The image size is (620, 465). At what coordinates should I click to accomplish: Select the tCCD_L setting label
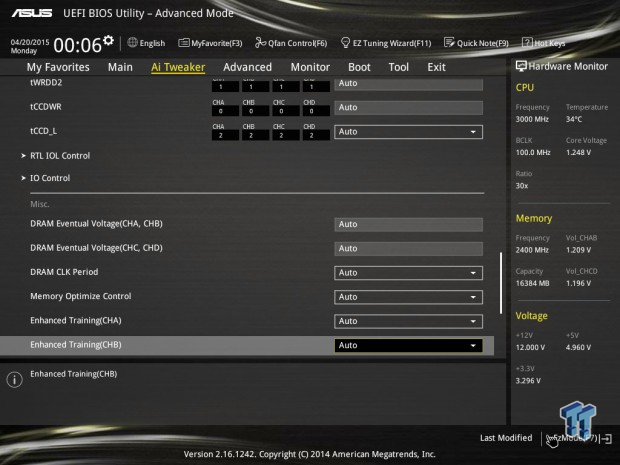pyautogui.click(x=43, y=131)
